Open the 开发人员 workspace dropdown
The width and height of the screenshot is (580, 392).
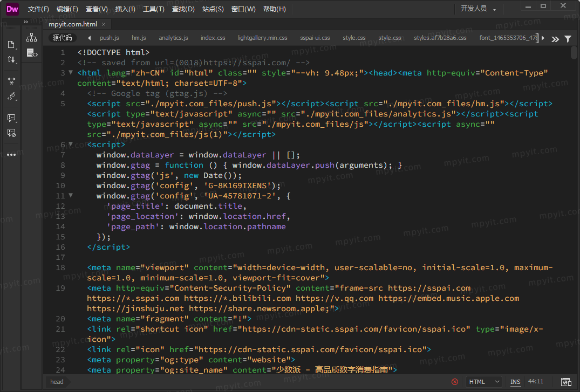(x=478, y=9)
